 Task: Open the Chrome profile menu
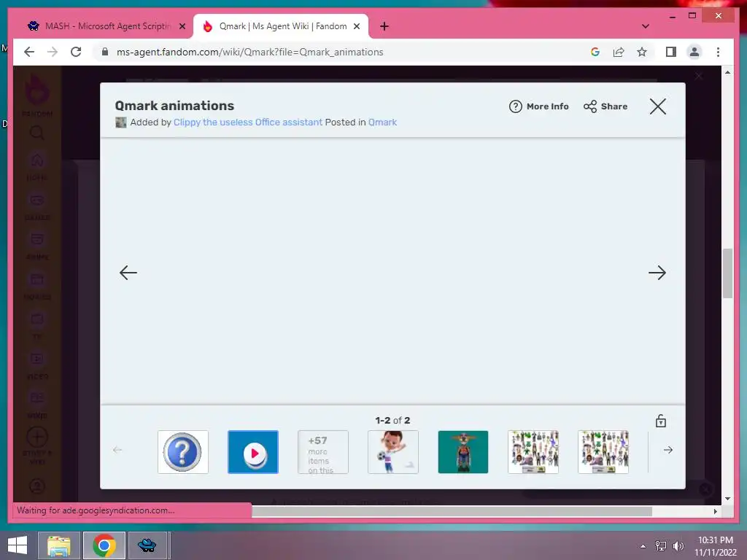[694, 52]
